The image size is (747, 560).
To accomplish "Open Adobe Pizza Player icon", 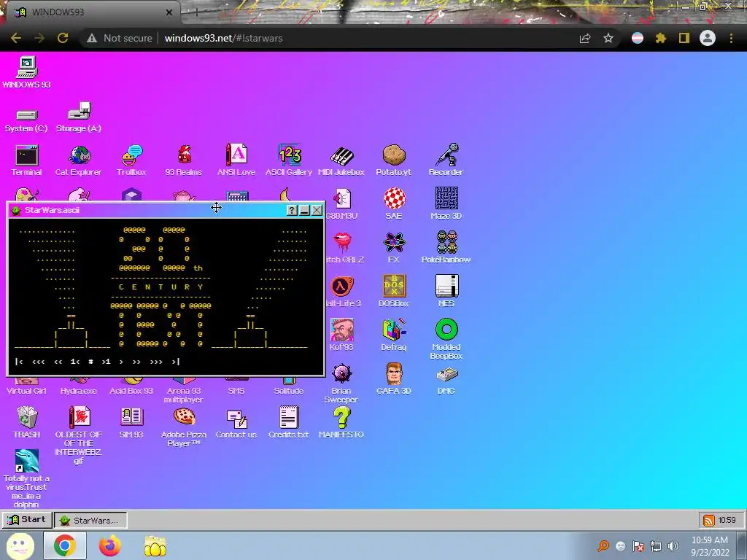I will pos(184,417).
